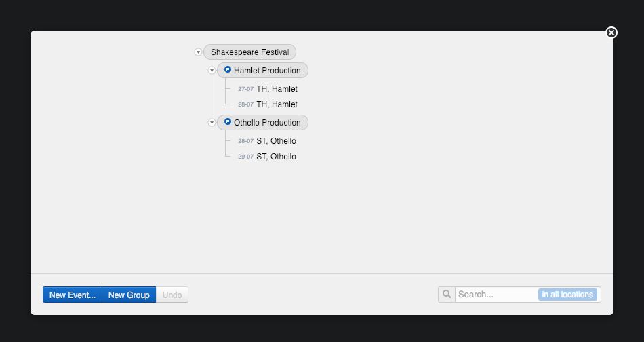
Task: Select the Hamlet Production label
Action: point(267,71)
